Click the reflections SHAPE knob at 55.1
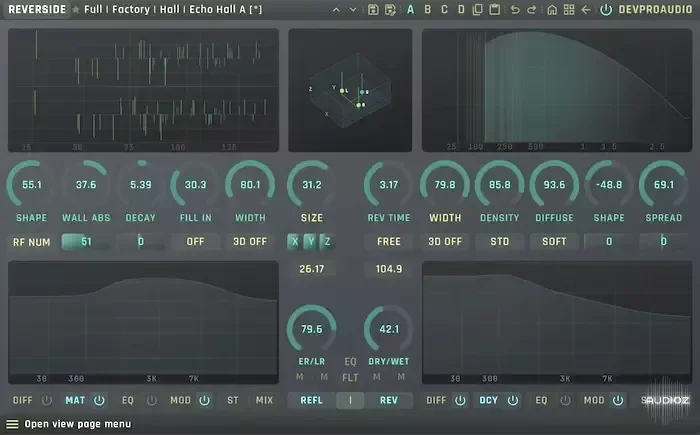This screenshot has height=435, width=700. (31, 184)
